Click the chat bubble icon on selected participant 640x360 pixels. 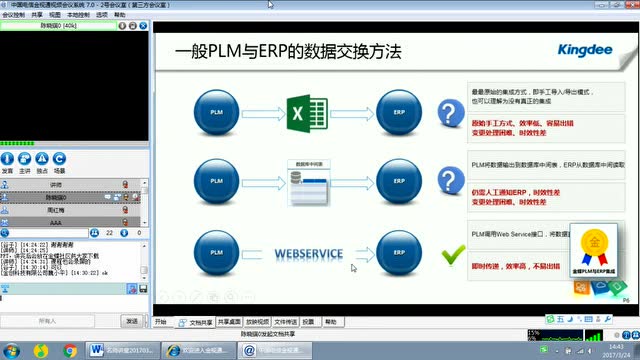(107, 197)
